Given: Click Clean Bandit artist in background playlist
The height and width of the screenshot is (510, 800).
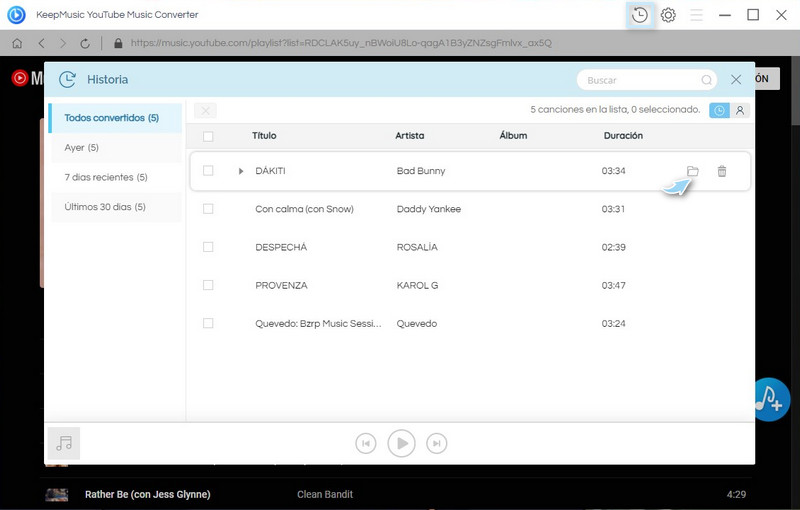Looking at the screenshot, I should pyautogui.click(x=325, y=494).
